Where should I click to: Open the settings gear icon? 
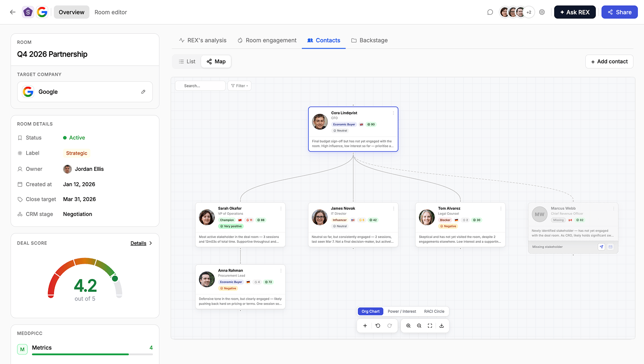pos(542,12)
